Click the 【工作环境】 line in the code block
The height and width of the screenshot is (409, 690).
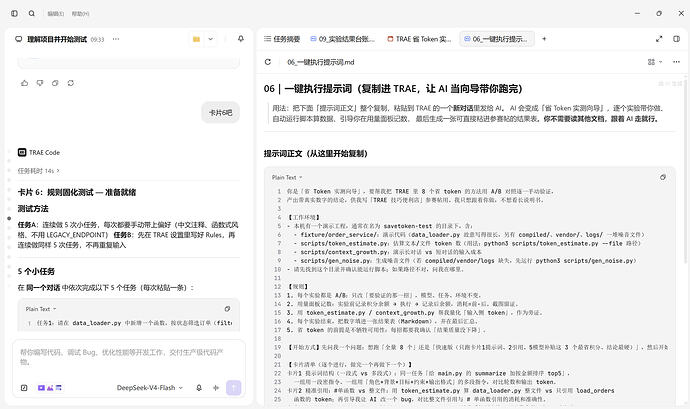(x=304, y=217)
